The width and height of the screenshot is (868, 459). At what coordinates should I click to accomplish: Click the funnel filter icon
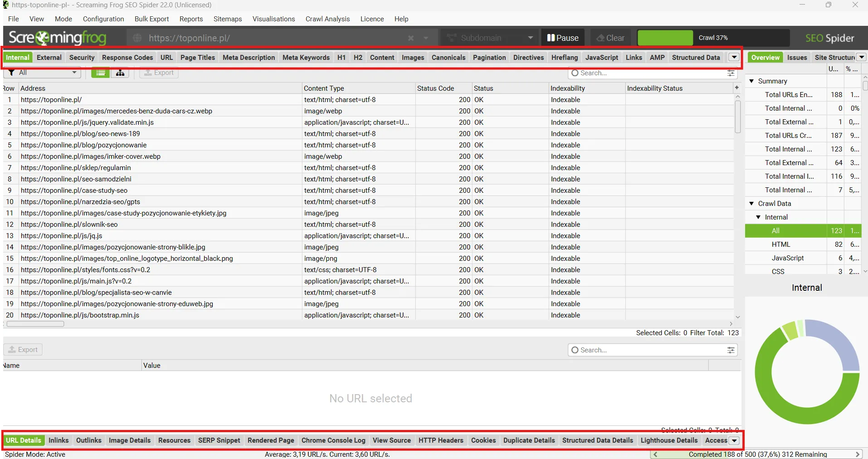point(12,73)
